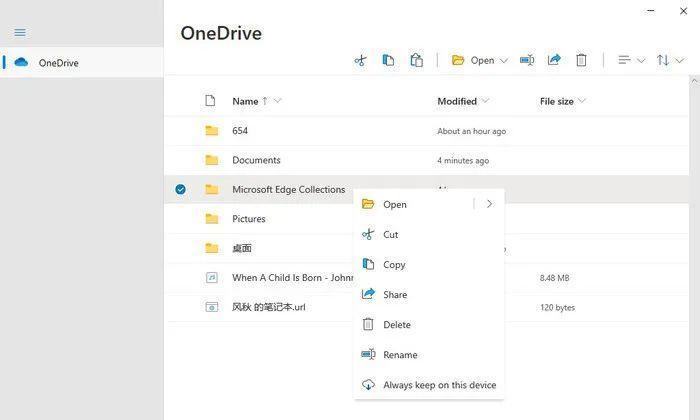Click the .url shortcut file icon
This screenshot has width=700, height=420.
tap(212, 307)
